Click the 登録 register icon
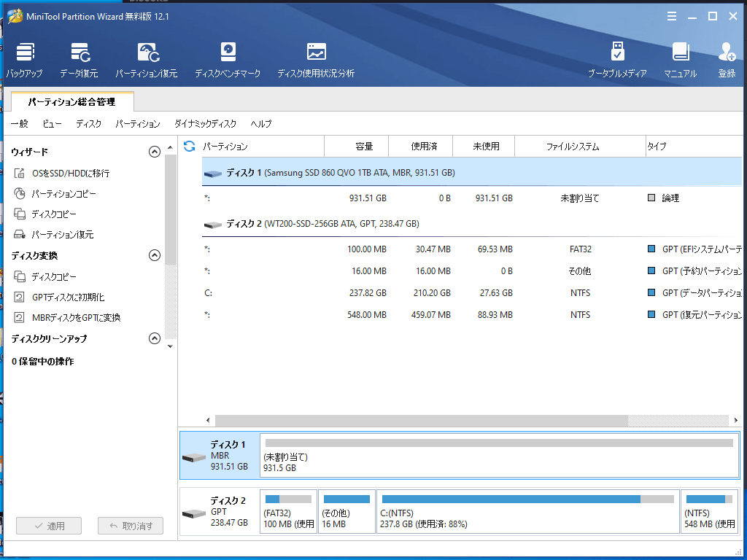This screenshot has width=747, height=560. point(727,60)
